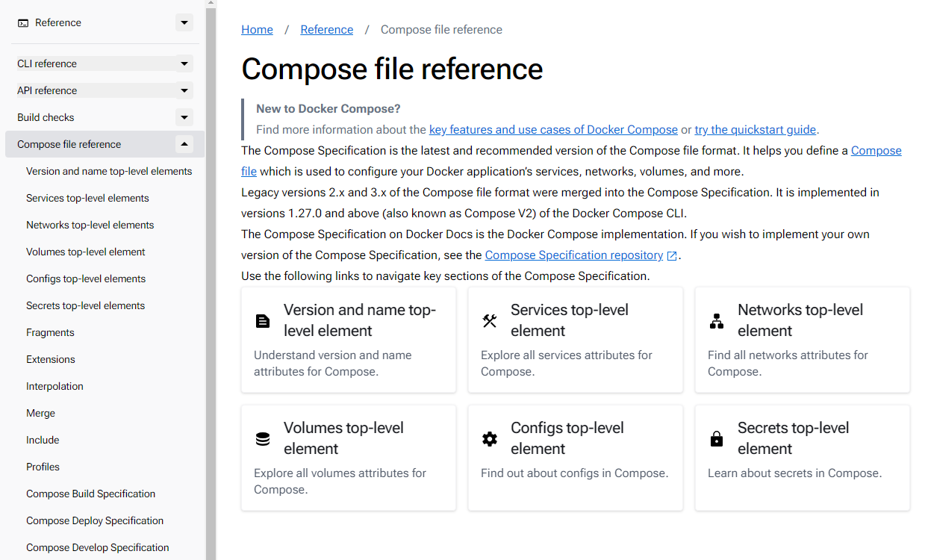Open Compose Specification repository link
Image resolution: width=925 pixels, height=560 pixels.
[x=574, y=255]
